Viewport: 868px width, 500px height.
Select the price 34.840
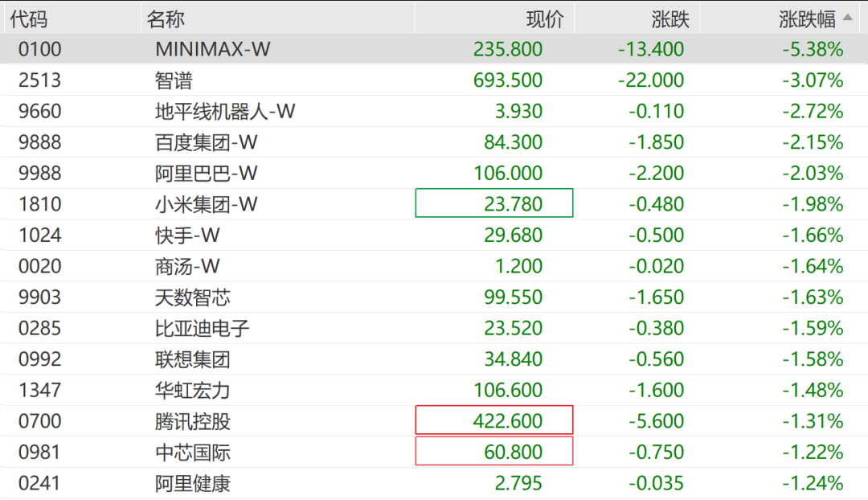tap(513, 359)
